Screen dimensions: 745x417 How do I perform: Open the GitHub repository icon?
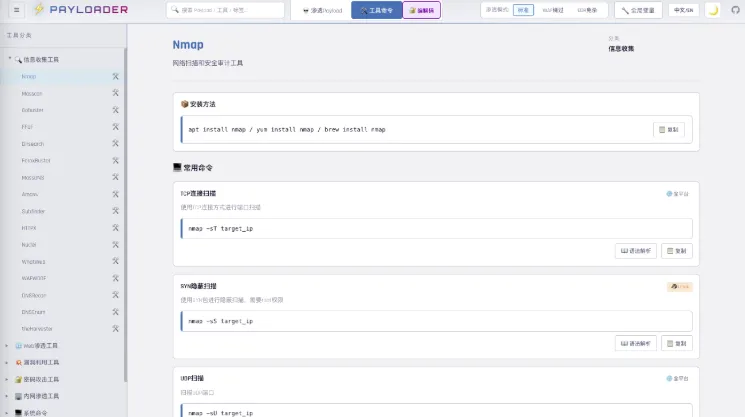[x=735, y=10]
